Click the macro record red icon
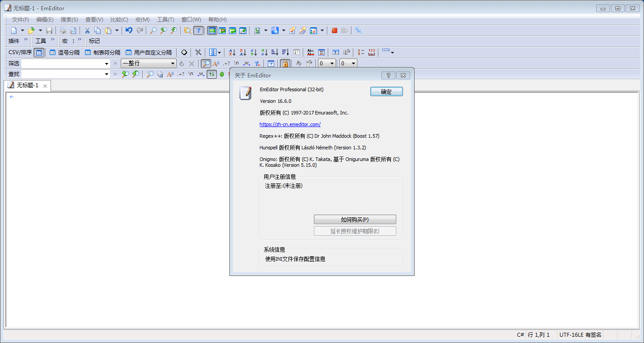Screen dimensions: 644x343 pos(335,30)
